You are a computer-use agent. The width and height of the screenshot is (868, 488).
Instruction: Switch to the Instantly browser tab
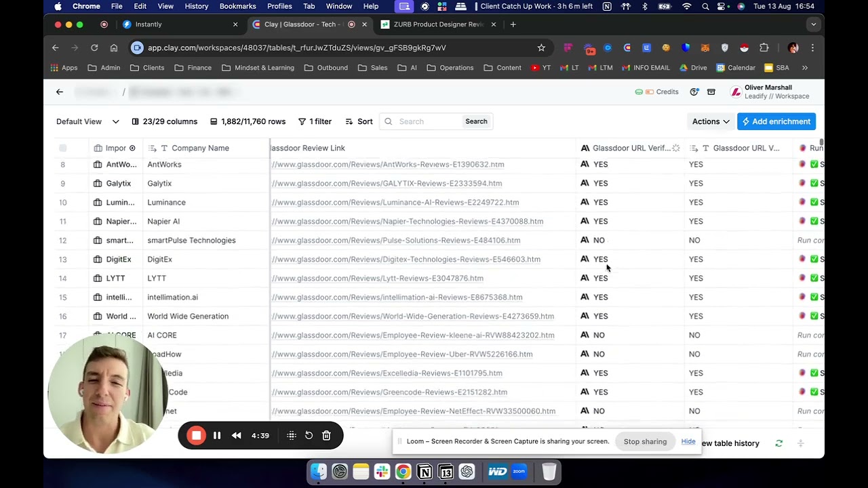(180, 24)
